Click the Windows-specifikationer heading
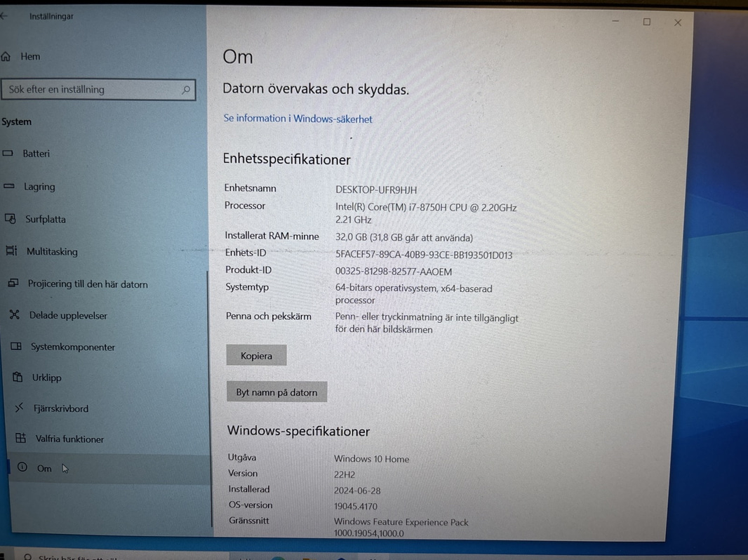Screen dimensions: 748x560 (x=298, y=431)
